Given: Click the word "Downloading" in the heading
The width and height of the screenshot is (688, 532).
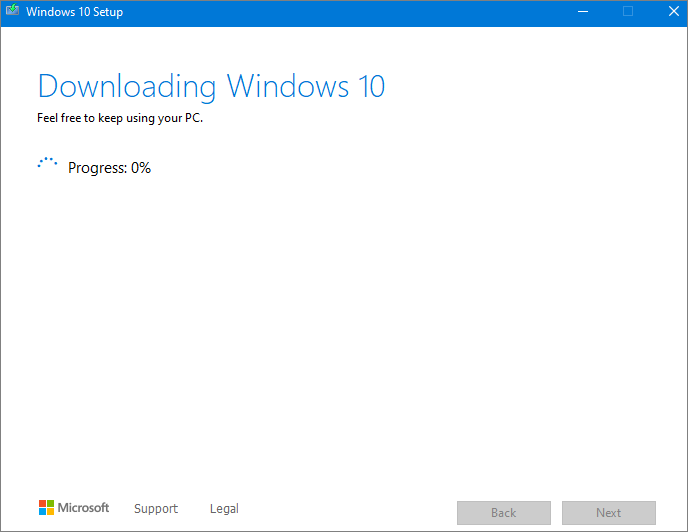Looking at the screenshot, I should [x=128, y=86].
